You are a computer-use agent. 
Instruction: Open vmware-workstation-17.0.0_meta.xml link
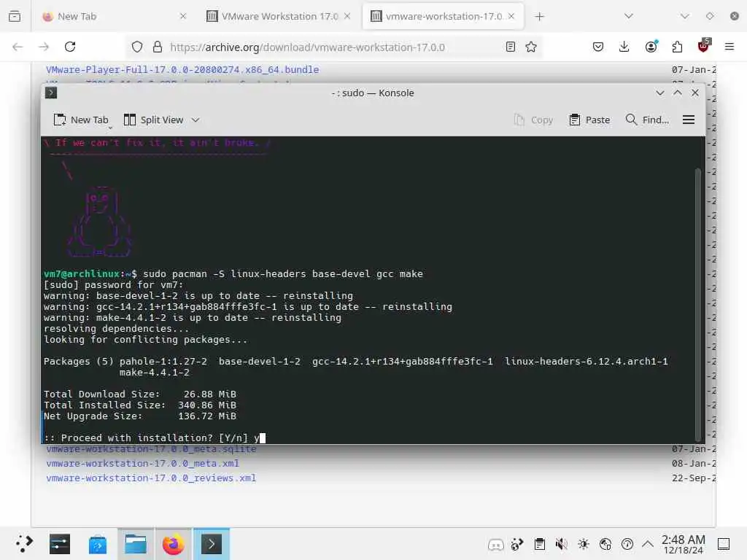pyautogui.click(x=142, y=463)
